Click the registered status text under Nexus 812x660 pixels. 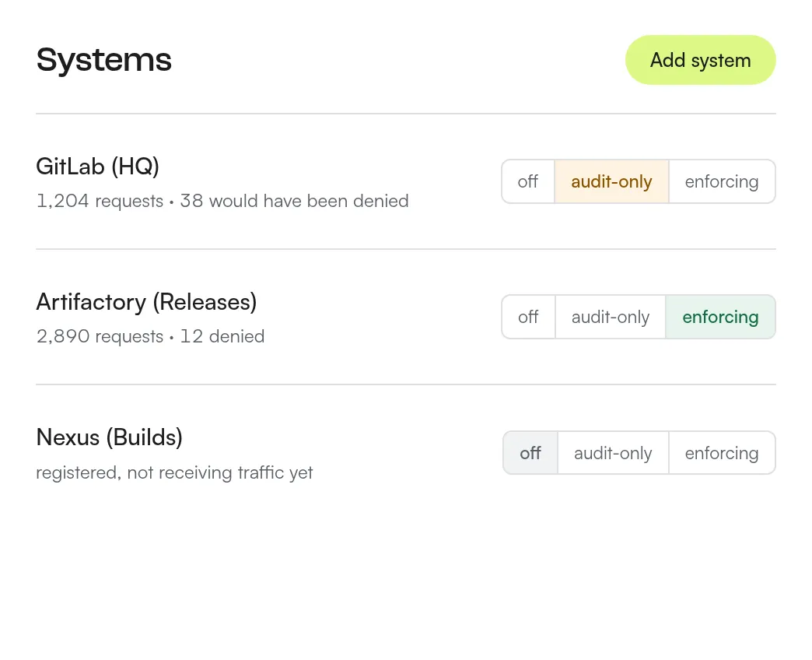tap(79, 473)
